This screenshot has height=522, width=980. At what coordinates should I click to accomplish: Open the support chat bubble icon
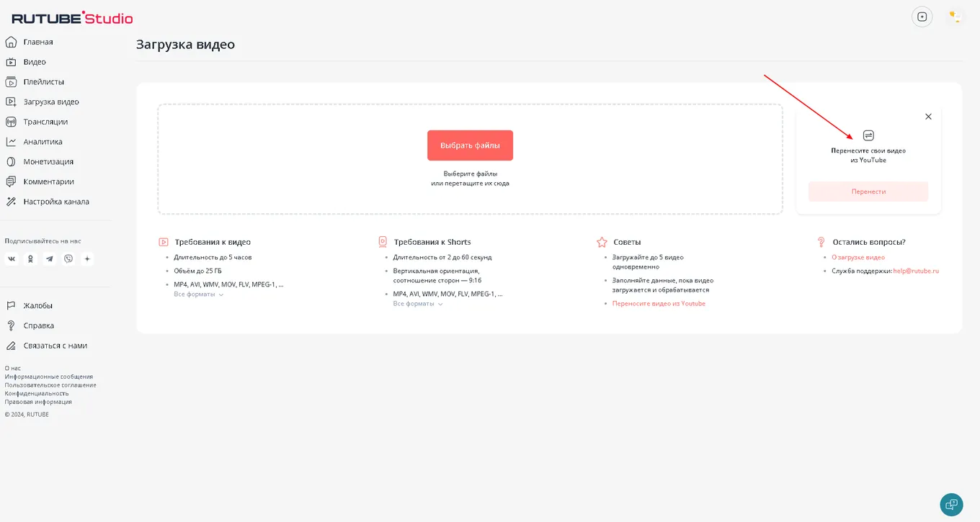pos(951,505)
